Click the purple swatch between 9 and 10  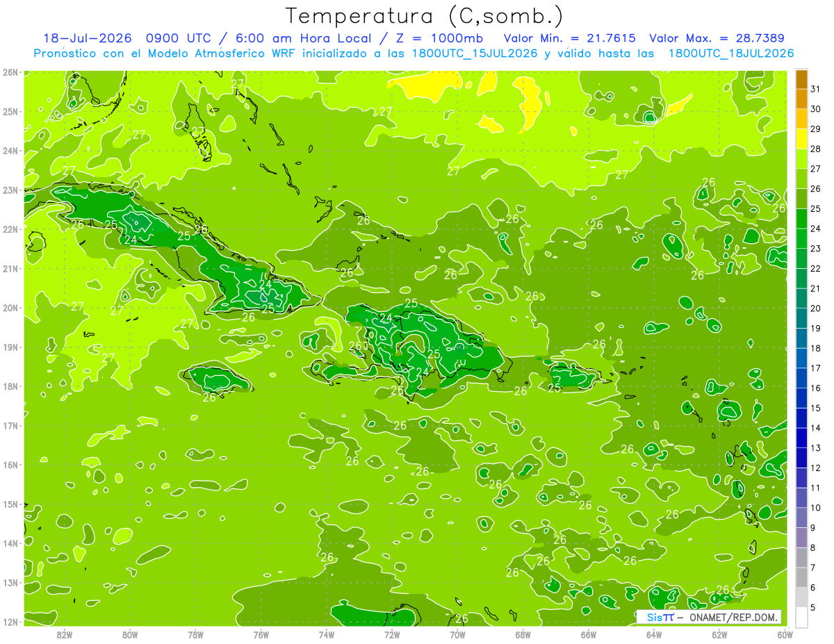point(801,518)
